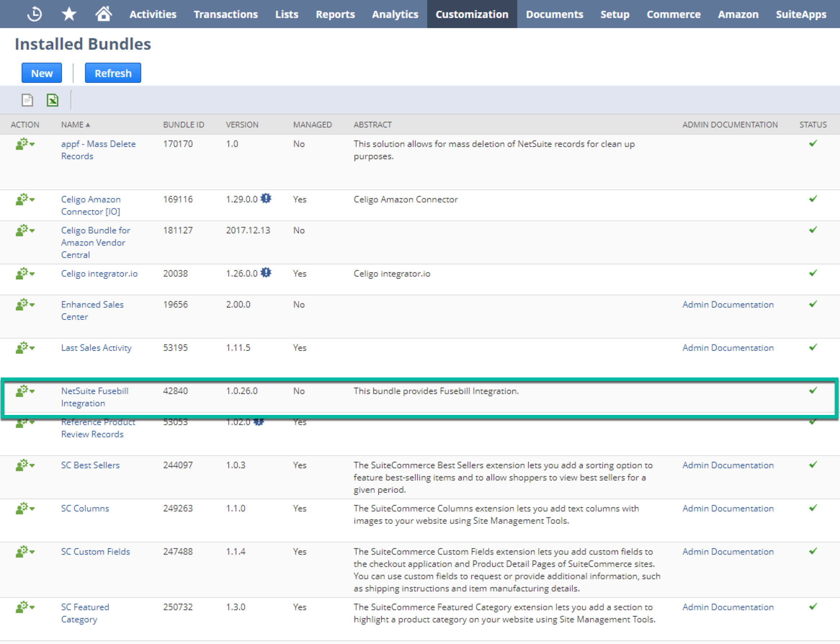Click the status checkmark for Celigo integrator.io
This screenshot has width=840, height=644.
[x=813, y=273]
